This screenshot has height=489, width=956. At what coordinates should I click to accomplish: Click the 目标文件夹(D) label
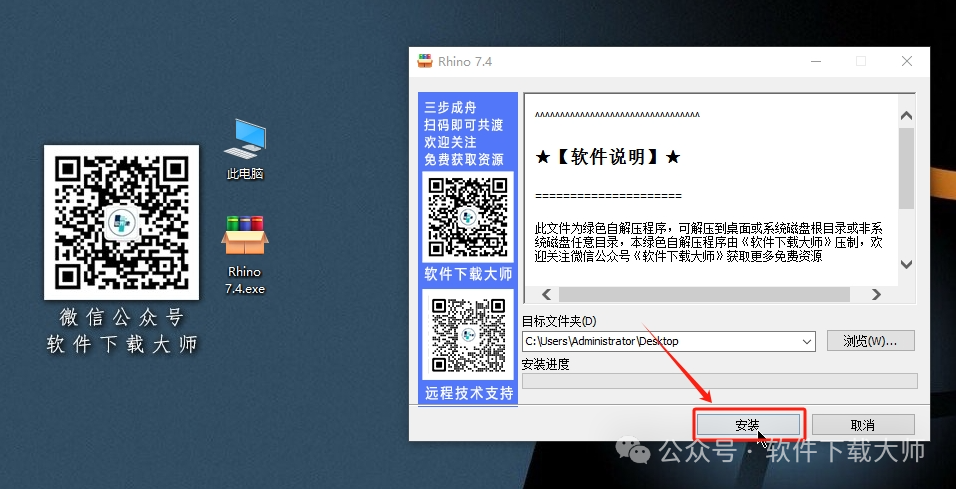[x=559, y=321]
